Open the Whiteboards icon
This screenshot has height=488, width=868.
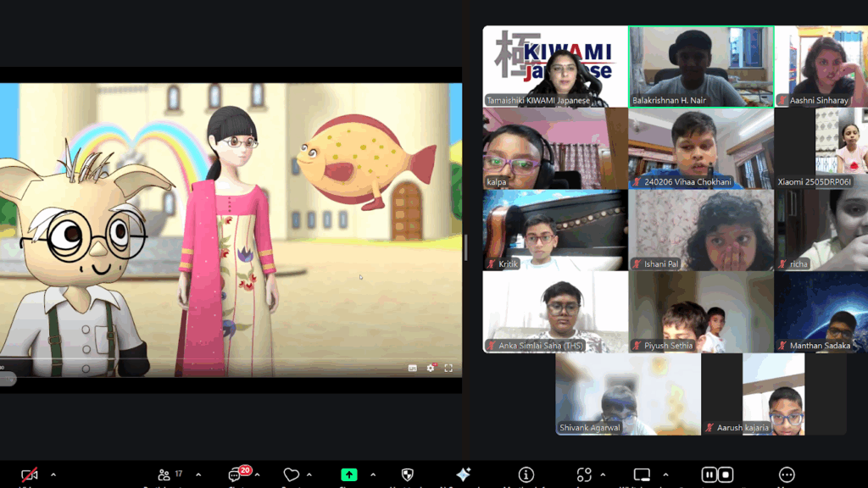tap(643, 475)
